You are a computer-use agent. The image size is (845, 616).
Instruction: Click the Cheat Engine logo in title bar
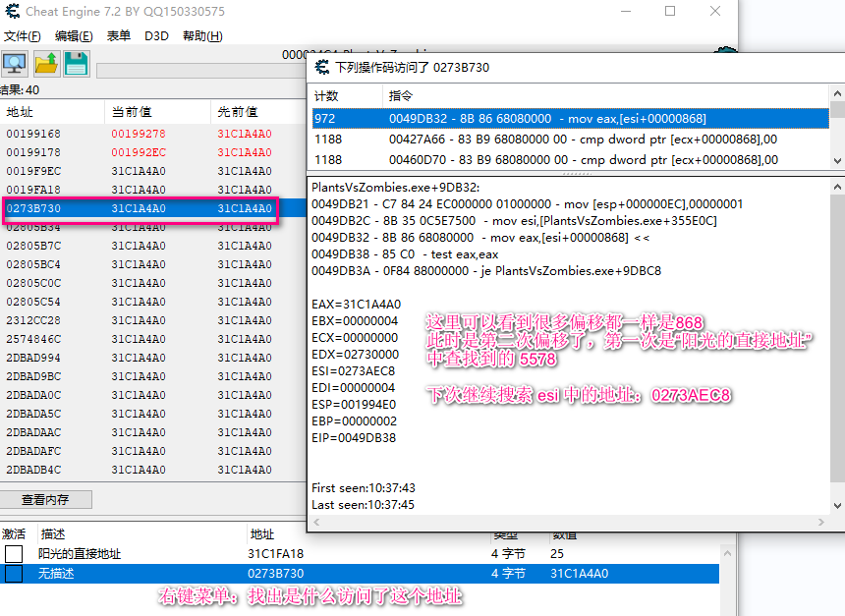(13, 11)
